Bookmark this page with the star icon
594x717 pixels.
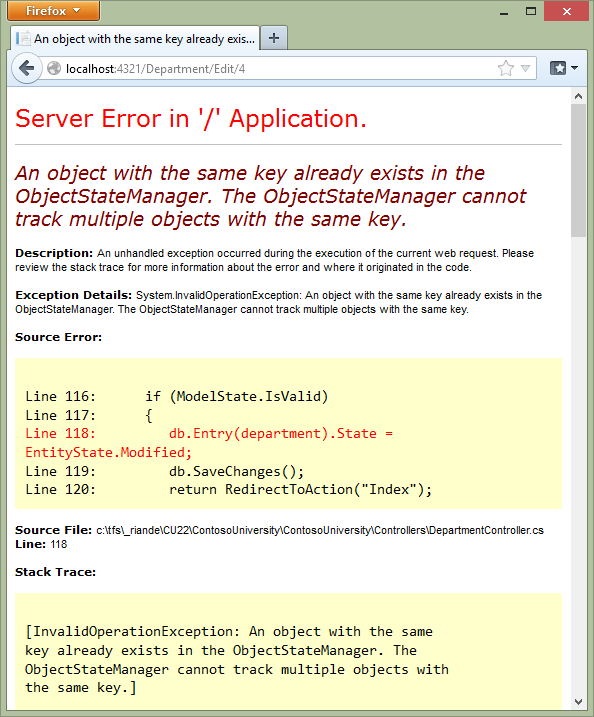[x=506, y=69]
